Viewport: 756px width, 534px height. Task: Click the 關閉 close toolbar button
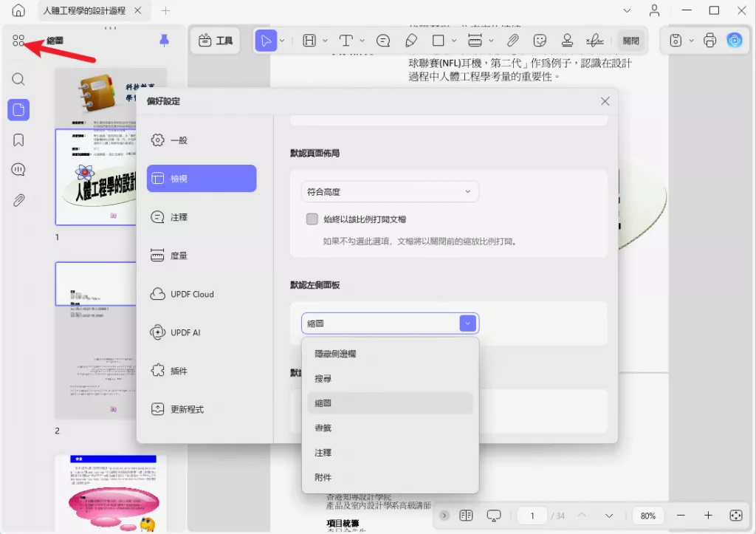(x=630, y=41)
